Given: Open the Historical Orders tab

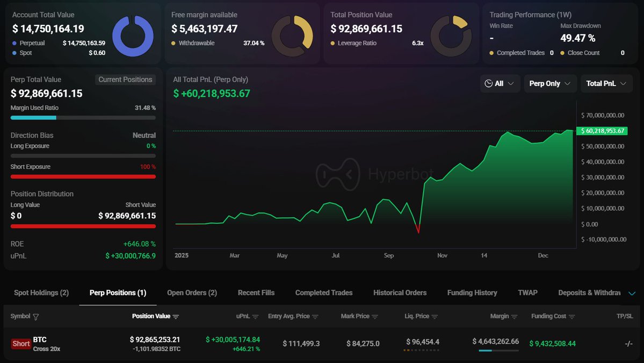Looking at the screenshot, I should [400, 293].
